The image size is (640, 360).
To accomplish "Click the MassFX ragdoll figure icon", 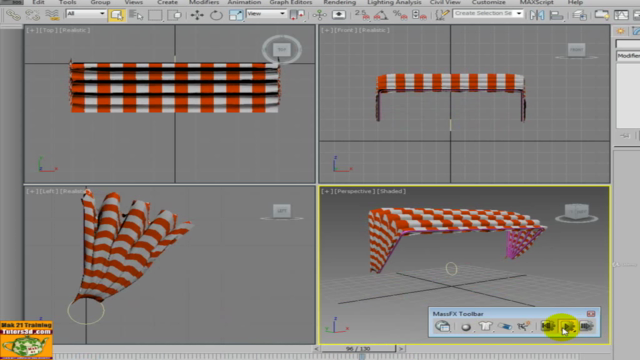I will (523, 326).
